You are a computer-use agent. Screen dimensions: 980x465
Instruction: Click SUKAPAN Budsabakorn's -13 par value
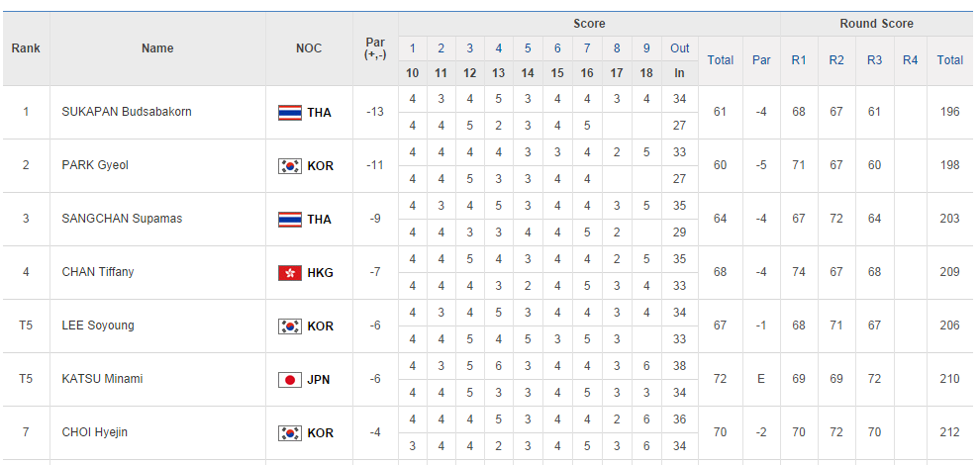click(x=375, y=112)
